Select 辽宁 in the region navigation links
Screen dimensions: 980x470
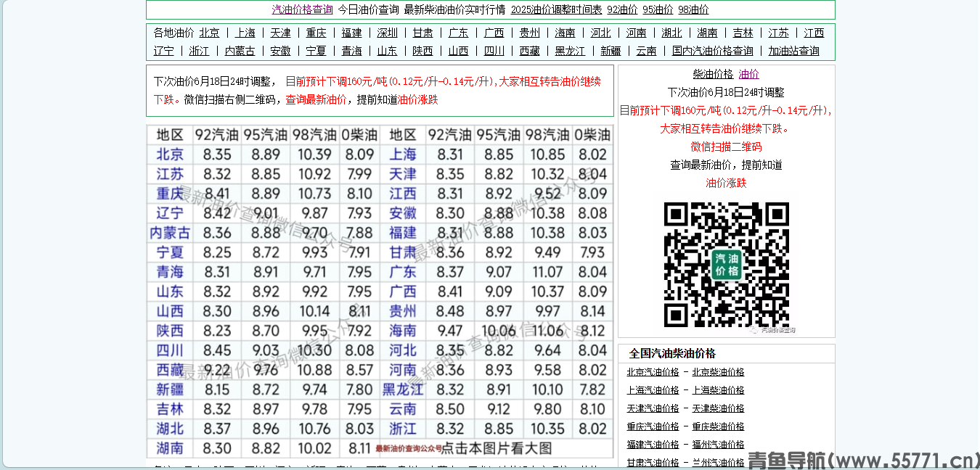click(163, 51)
